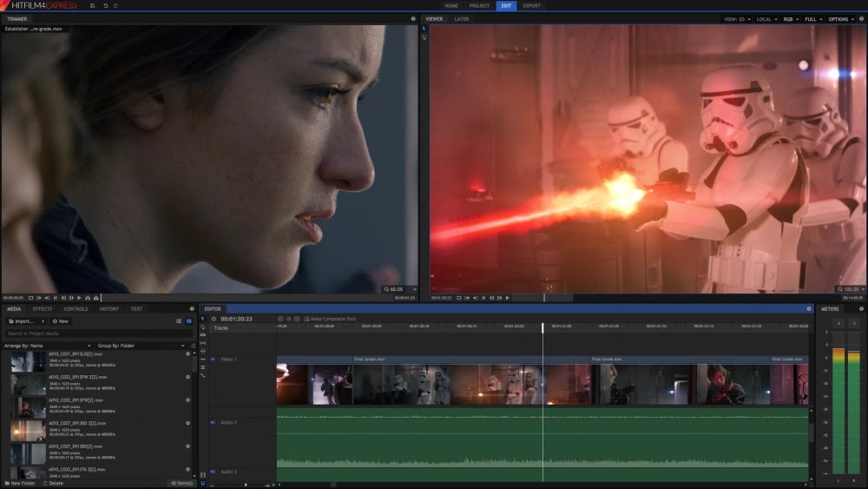This screenshot has width=868, height=489.
Task: Select the timeline selection arrow tool
Action: click(x=203, y=319)
